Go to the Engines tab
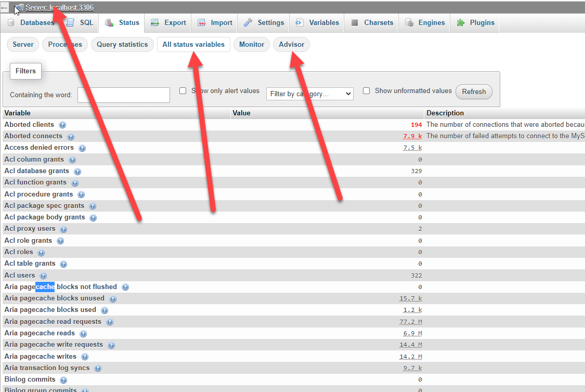The height and width of the screenshot is (392, 585). pyautogui.click(x=425, y=23)
